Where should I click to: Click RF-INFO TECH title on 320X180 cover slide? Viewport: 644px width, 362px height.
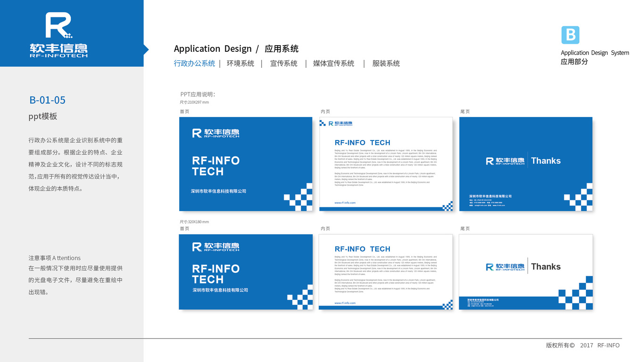[216, 274]
